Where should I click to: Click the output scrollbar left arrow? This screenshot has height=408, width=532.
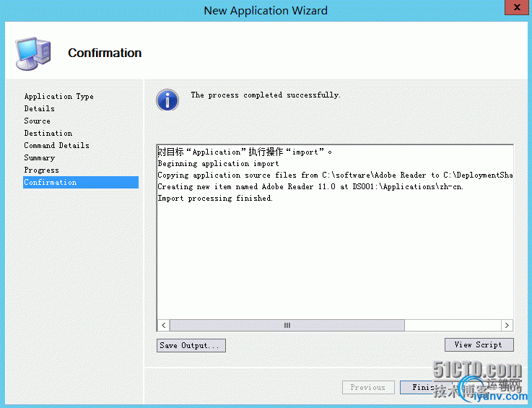click(164, 325)
